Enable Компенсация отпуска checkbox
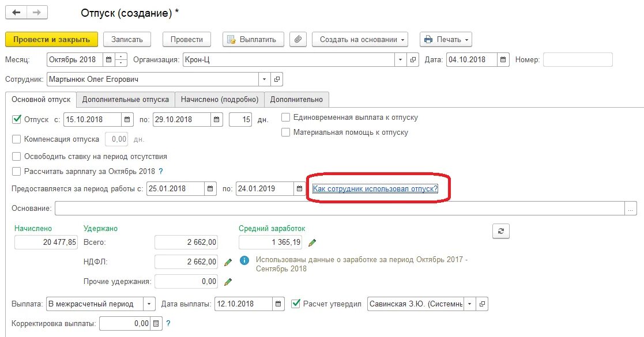Viewport: 644px width, 337px height. [16, 139]
